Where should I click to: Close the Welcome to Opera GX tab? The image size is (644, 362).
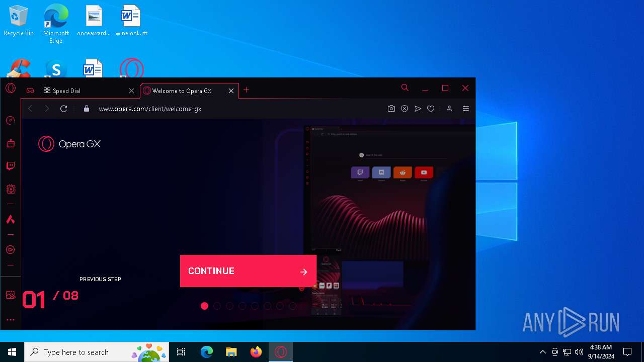tap(231, 91)
